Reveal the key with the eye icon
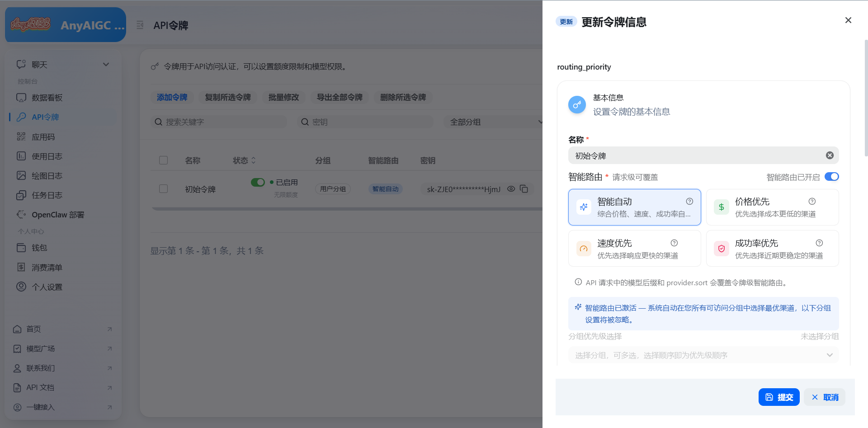Screen dimensions: 868x428 (x=511, y=189)
